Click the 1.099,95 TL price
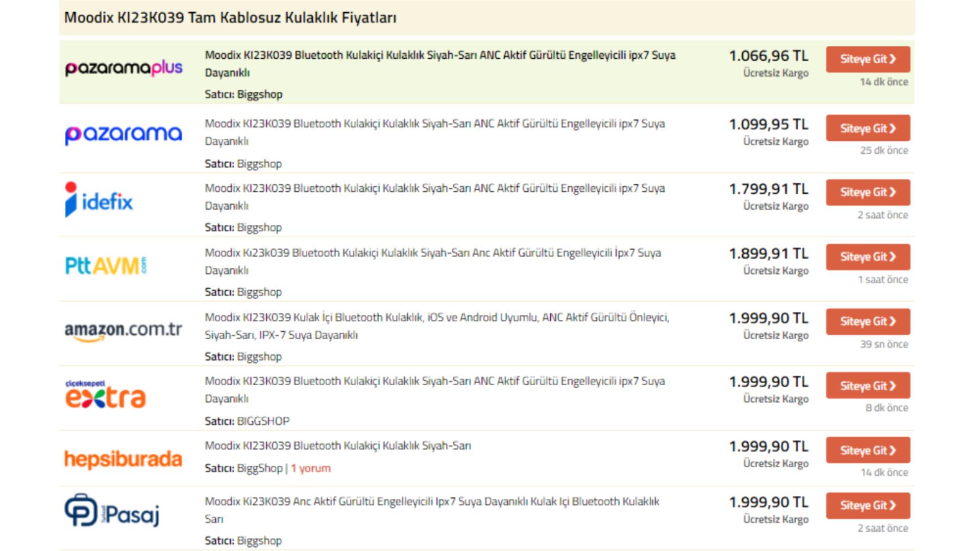This screenshot has width=980, height=551. 769,124
